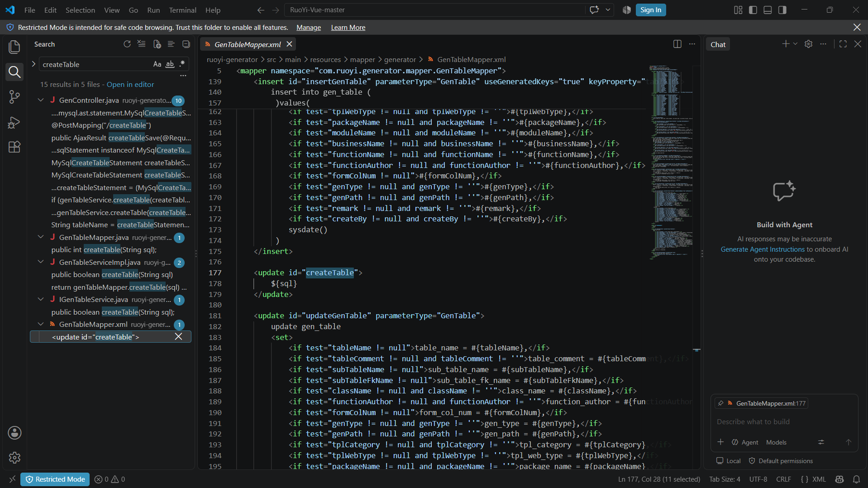
Task: View search results as tree
Action: (x=171, y=44)
